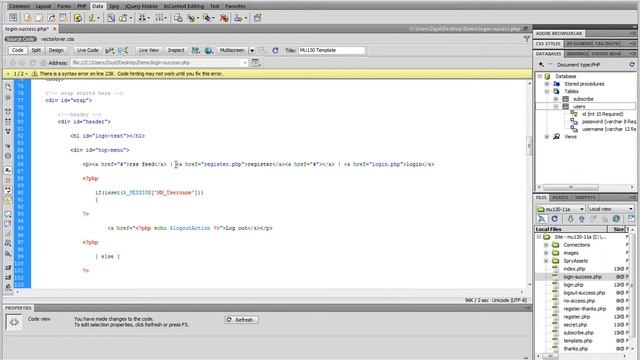Open the jQuery Mobile insert tab
Viewport: 640px width, 360px height.
coord(141,6)
